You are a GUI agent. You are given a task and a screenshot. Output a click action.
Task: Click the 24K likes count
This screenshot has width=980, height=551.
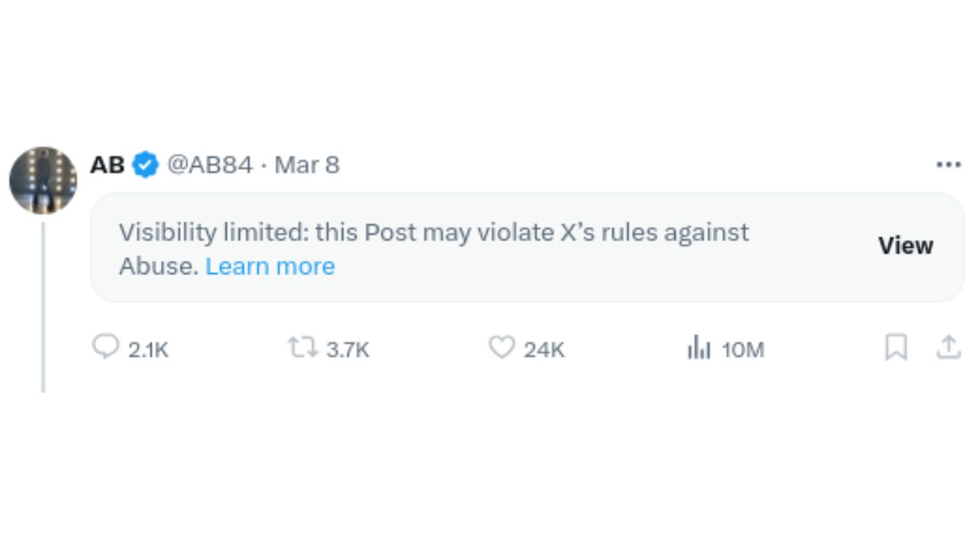tap(544, 350)
